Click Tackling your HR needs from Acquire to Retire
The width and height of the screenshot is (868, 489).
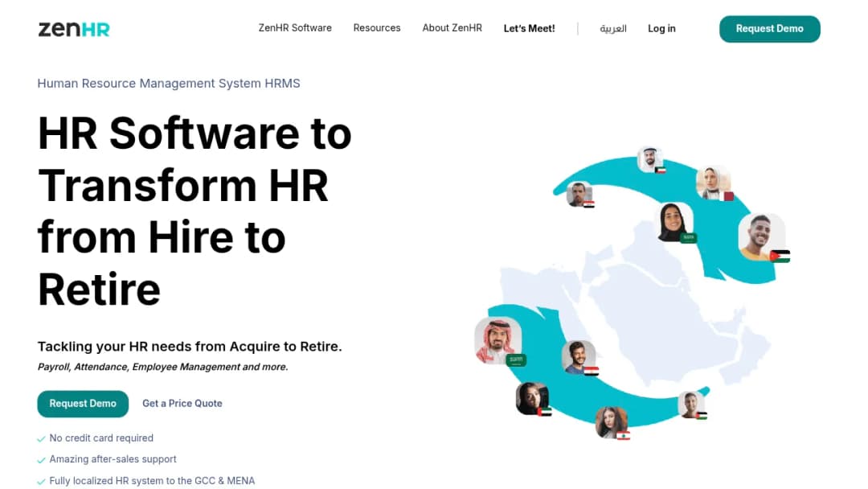[190, 347]
